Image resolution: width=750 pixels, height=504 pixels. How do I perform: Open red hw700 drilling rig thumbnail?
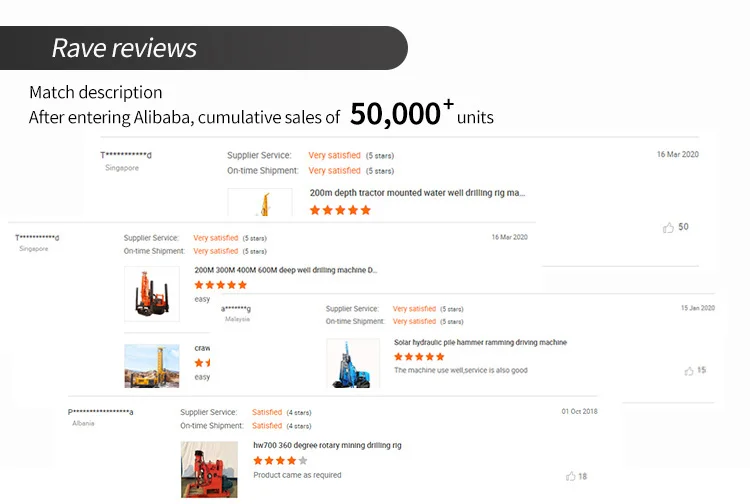coord(209,469)
